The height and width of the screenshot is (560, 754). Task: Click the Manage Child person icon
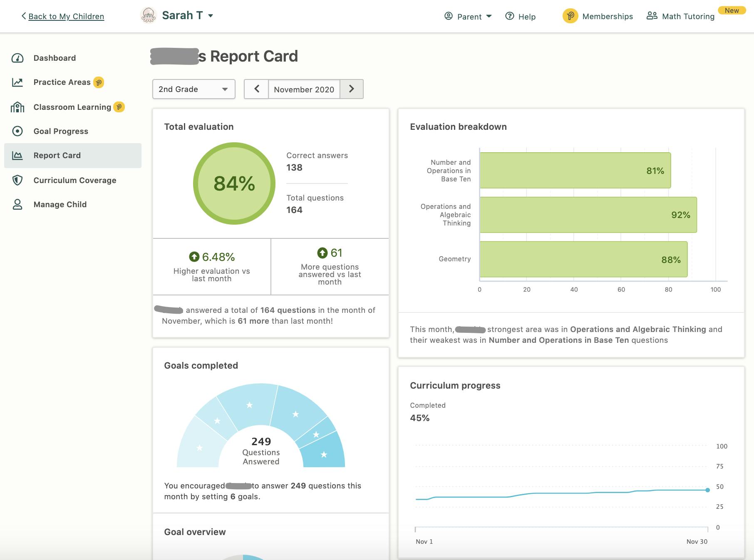click(x=17, y=204)
